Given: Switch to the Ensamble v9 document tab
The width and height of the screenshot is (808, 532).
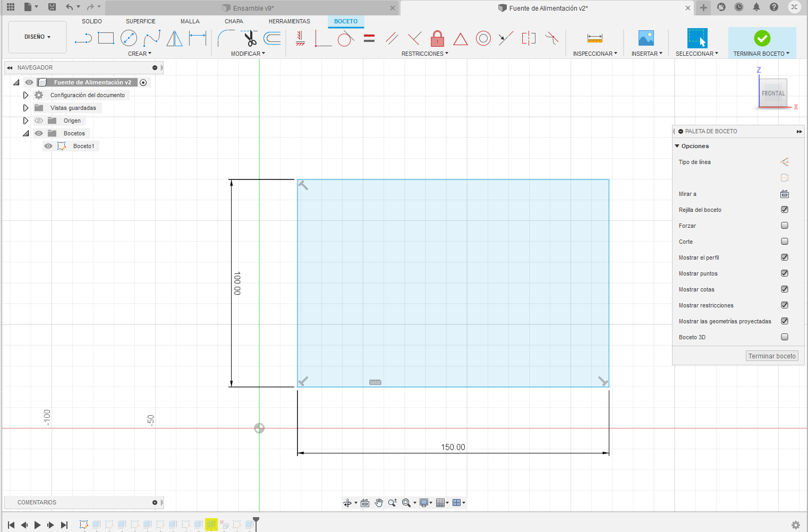Looking at the screenshot, I should 253,8.
